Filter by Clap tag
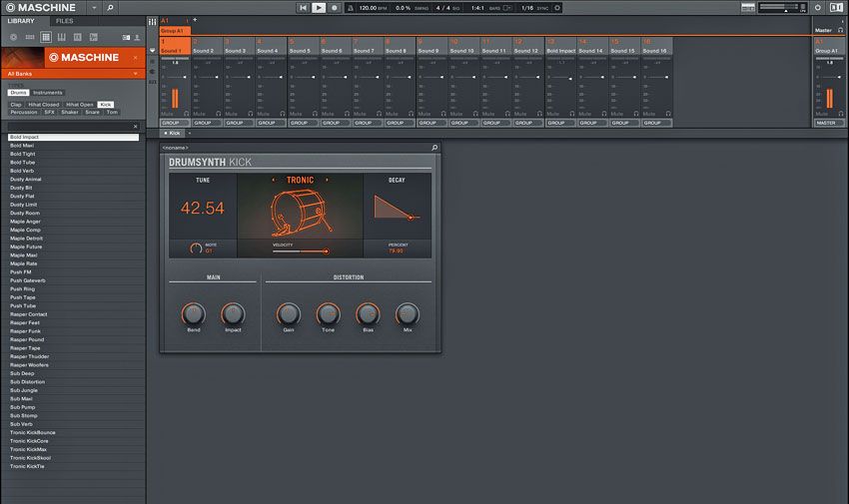The height and width of the screenshot is (504, 849). [x=16, y=105]
